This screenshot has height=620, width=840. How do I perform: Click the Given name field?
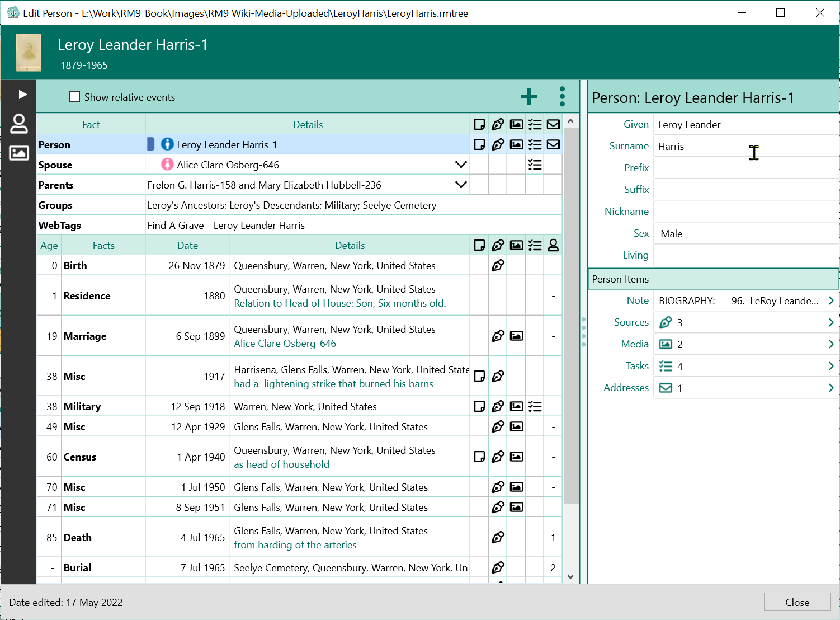pyautogui.click(x=746, y=124)
